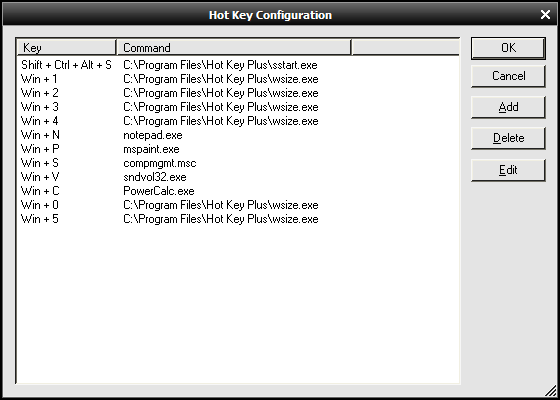Open Edit for the selected hot key

(508, 170)
